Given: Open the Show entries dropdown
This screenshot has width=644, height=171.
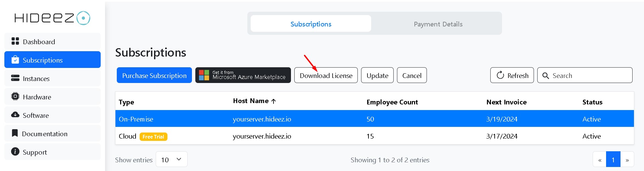Looking at the screenshot, I should [171, 160].
